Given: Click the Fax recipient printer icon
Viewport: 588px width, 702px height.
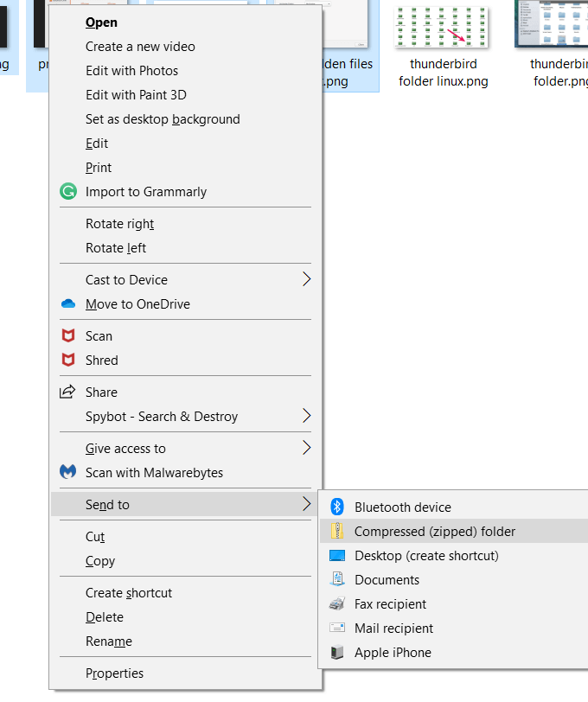Looking at the screenshot, I should point(337,604).
